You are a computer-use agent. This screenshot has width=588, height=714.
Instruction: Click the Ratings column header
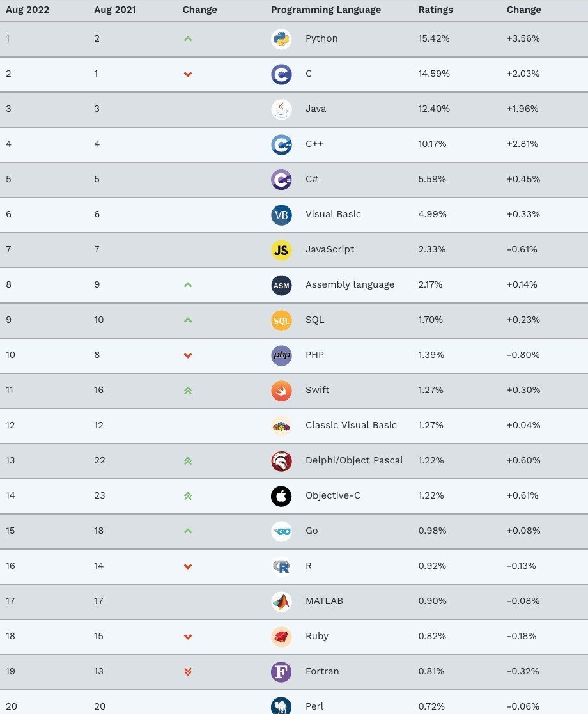435,10
